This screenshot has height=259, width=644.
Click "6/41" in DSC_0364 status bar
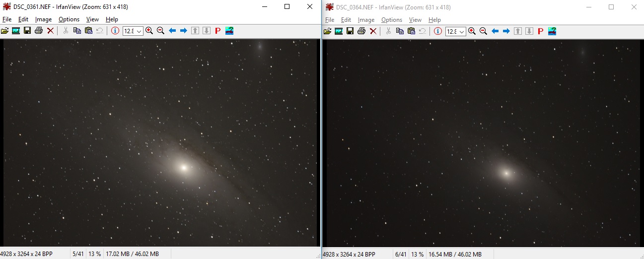(401, 254)
